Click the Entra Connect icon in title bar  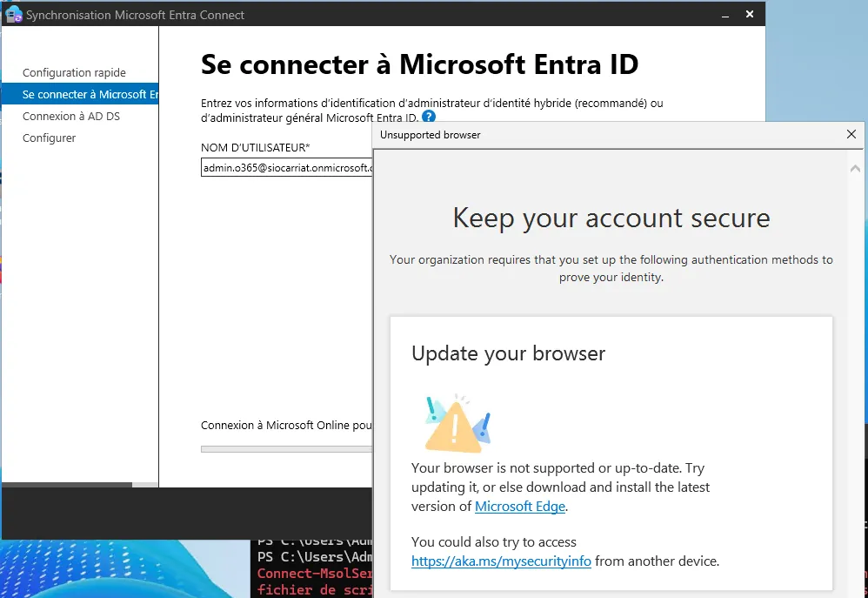pyautogui.click(x=13, y=15)
